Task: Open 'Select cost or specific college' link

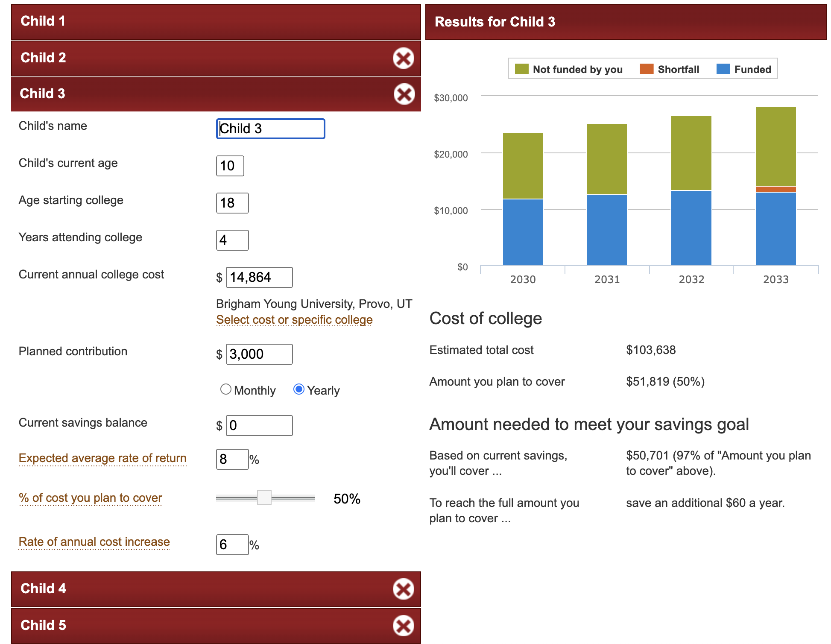Action: click(x=294, y=320)
